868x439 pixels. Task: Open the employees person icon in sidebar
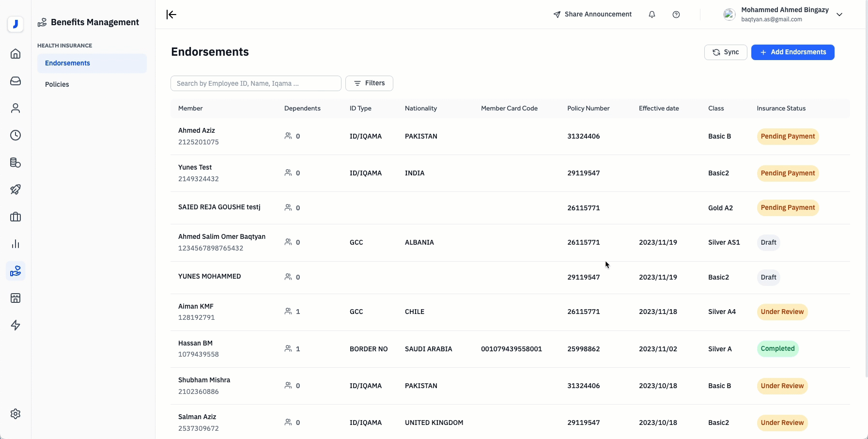pyautogui.click(x=15, y=108)
